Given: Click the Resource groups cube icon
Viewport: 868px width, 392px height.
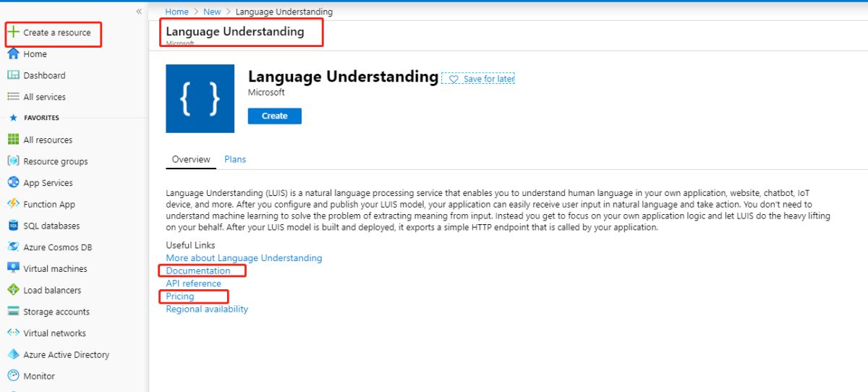Looking at the screenshot, I should tap(13, 161).
